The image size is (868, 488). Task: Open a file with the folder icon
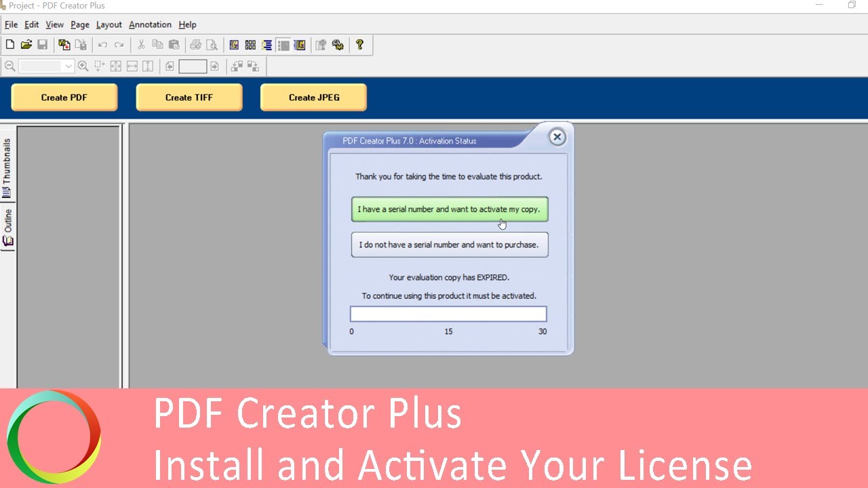click(x=26, y=45)
